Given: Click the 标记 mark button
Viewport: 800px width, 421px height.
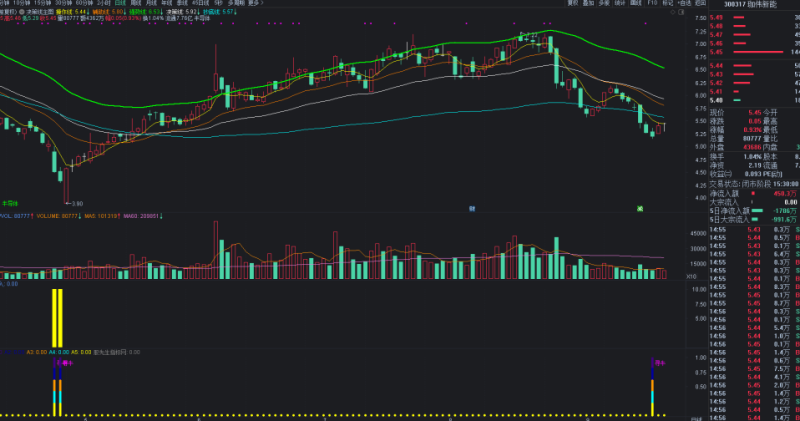Looking at the screenshot, I should (x=671, y=4).
